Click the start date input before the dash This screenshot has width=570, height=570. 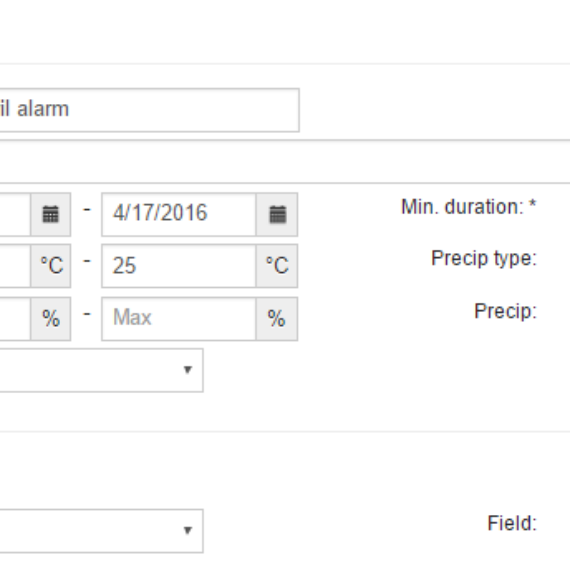pos(15,214)
